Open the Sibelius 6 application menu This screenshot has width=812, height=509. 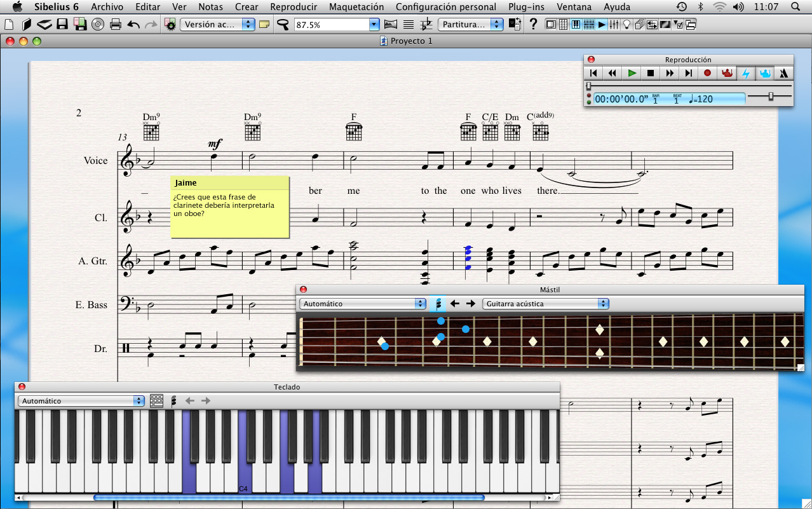pyautogui.click(x=57, y=7)
